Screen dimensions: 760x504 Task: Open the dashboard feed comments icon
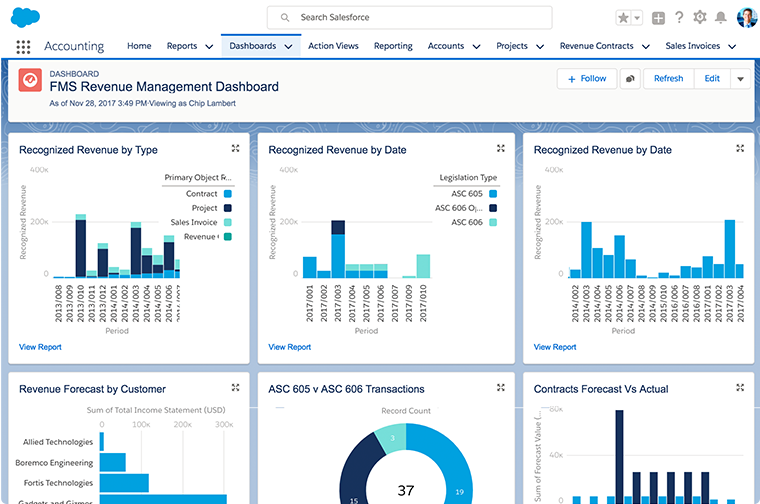click(630, 79)
